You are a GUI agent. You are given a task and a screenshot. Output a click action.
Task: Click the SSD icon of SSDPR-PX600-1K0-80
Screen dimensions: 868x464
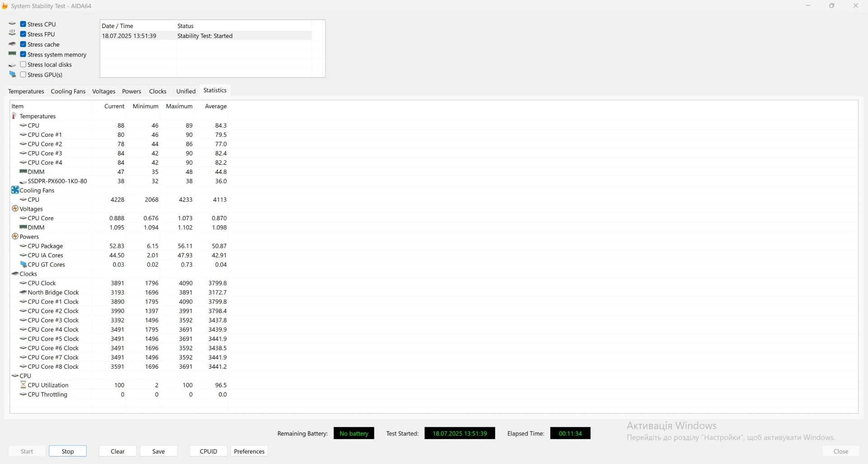[23, 181]
